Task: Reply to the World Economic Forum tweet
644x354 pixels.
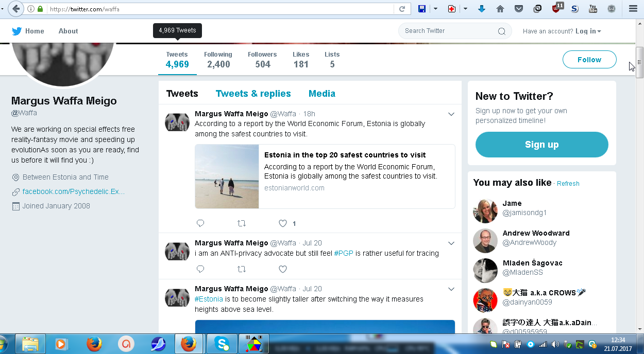Action: (200, 223)
